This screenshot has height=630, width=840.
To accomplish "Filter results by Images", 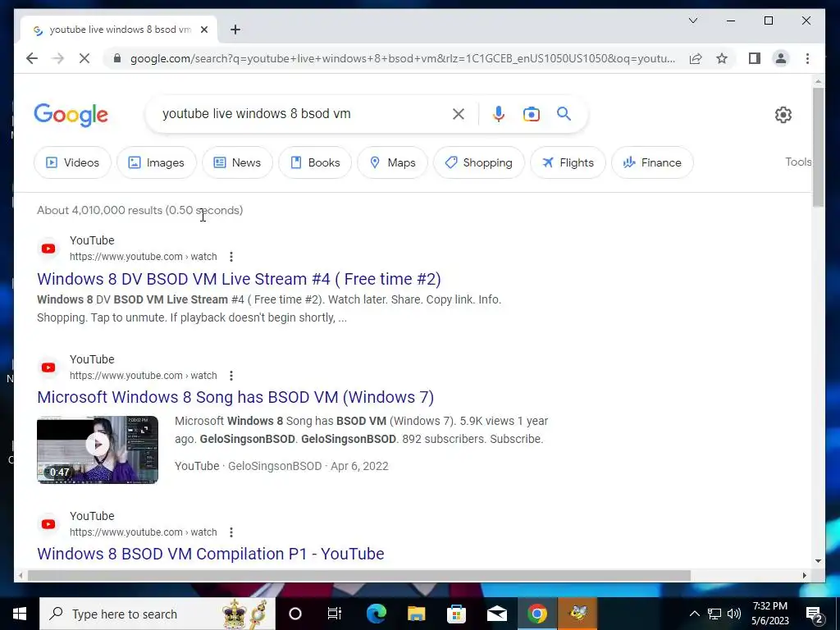I will (157, 162).
